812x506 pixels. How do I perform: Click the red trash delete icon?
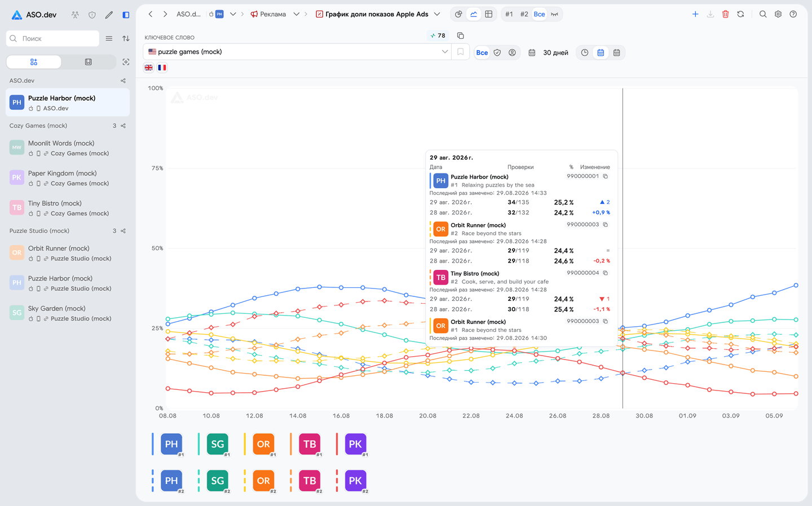pos(726,14)
